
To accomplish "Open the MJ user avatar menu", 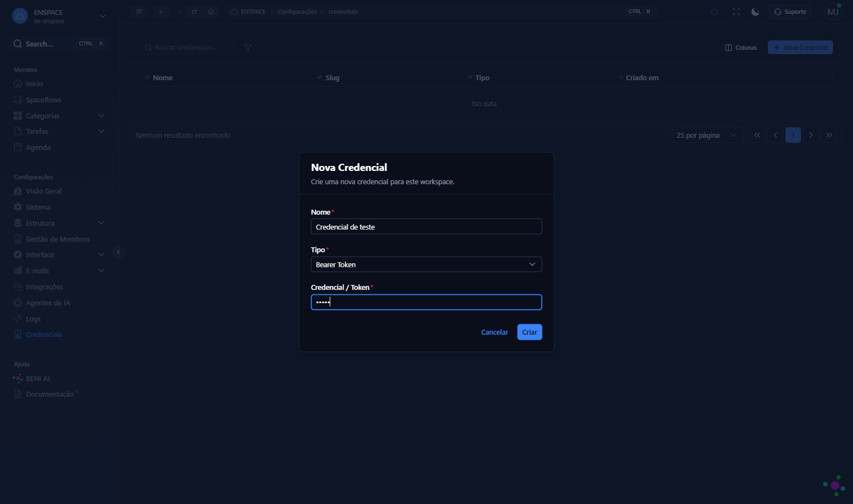I will (x=833, y=12).
